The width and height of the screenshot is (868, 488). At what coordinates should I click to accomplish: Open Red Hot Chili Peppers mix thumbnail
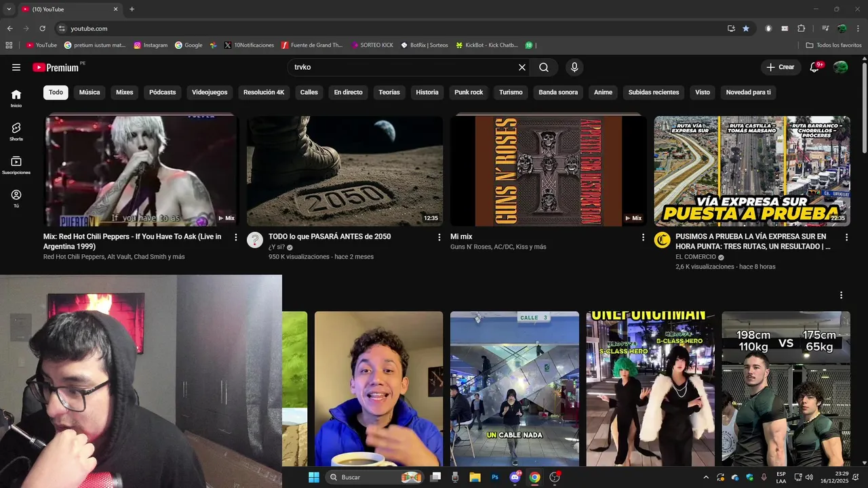pyautogui.click(x=141, y=171)
